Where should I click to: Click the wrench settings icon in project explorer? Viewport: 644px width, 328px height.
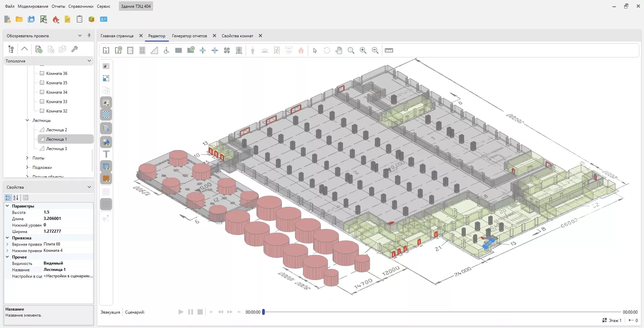click(75, 49)
